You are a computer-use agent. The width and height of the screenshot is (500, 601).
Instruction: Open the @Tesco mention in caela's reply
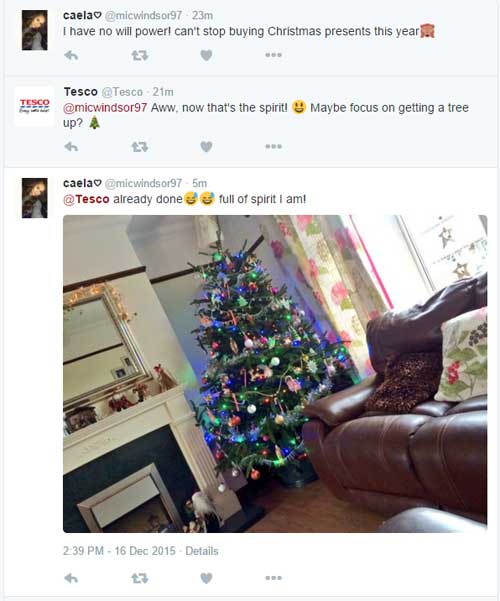86,199
